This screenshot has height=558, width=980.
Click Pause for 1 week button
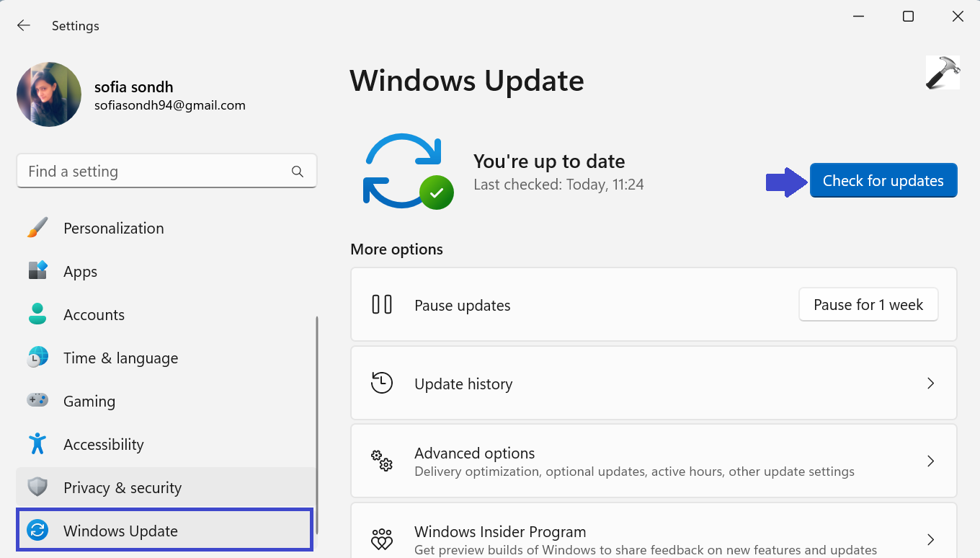pyautogui.click(x=868, y=305)
